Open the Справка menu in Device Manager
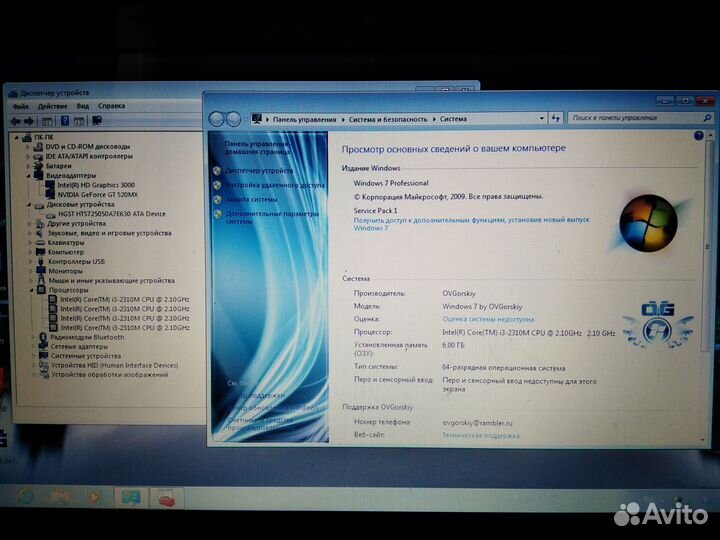Viewport: 720px width, 540px height. click(111, 106)
